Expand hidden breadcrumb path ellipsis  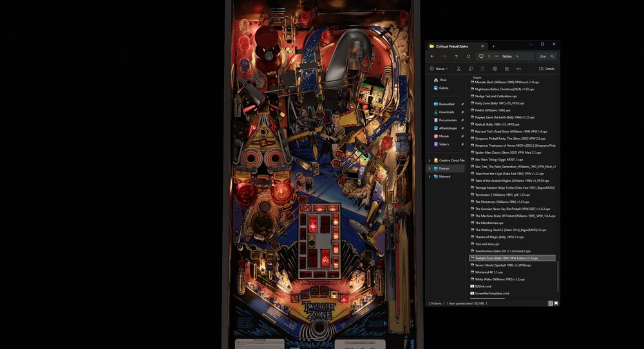click(x=496, y=56)
